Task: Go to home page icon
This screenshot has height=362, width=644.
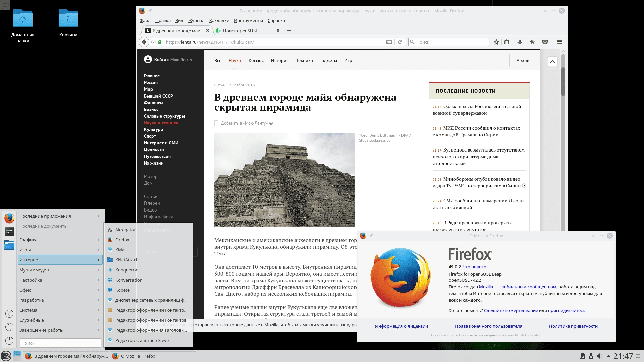Action: pos(532,42)
